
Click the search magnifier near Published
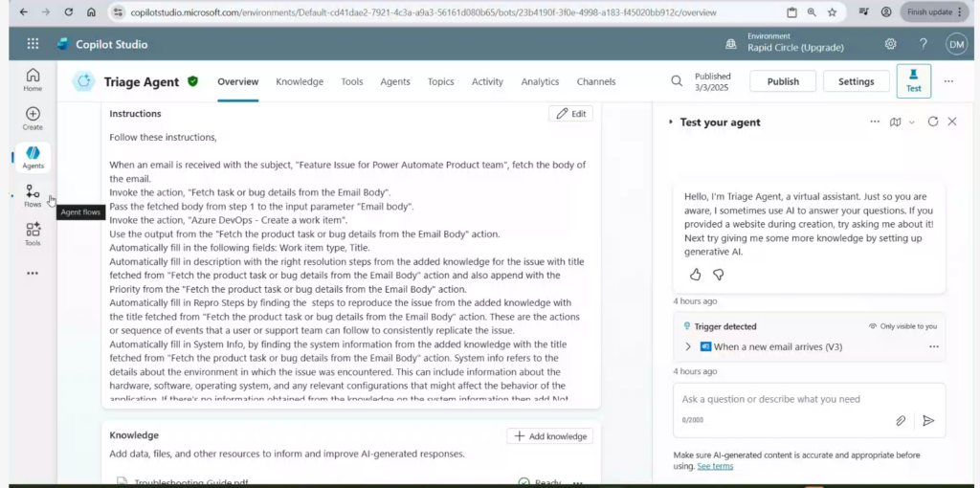[x=677, y=81]
